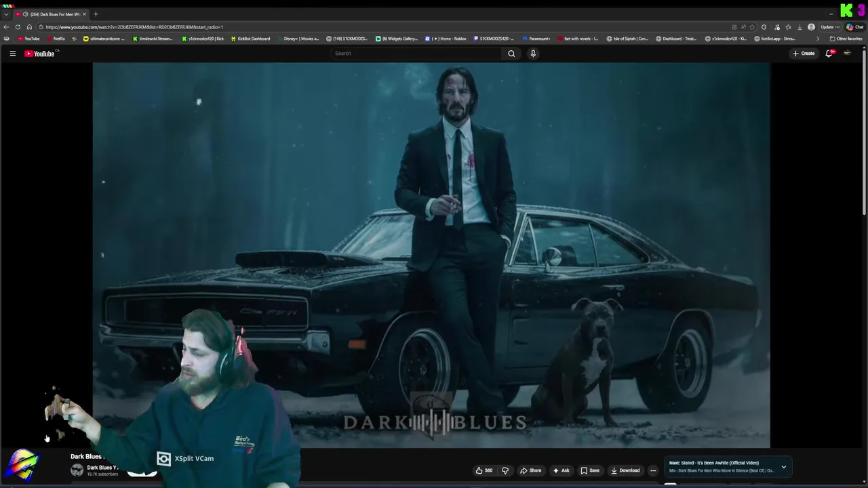Like the video with 560 likes
This screenshot has height=488, width=868.
[x=484, y=470]
